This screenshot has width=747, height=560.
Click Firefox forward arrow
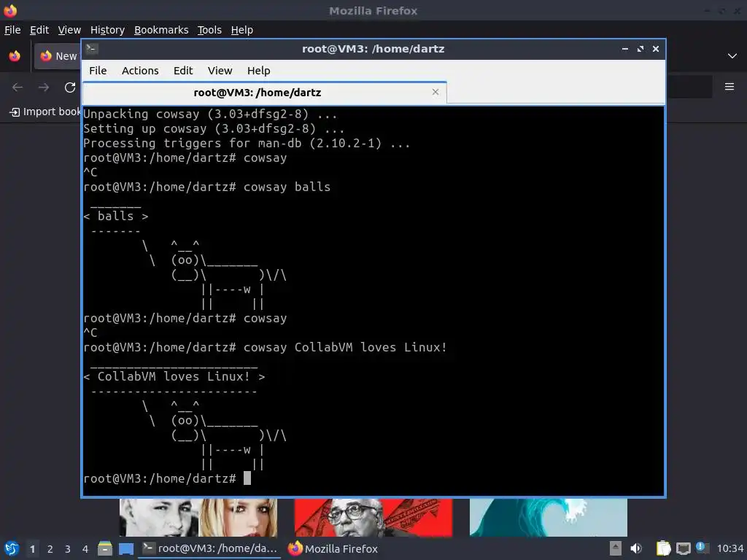(44, 87)
